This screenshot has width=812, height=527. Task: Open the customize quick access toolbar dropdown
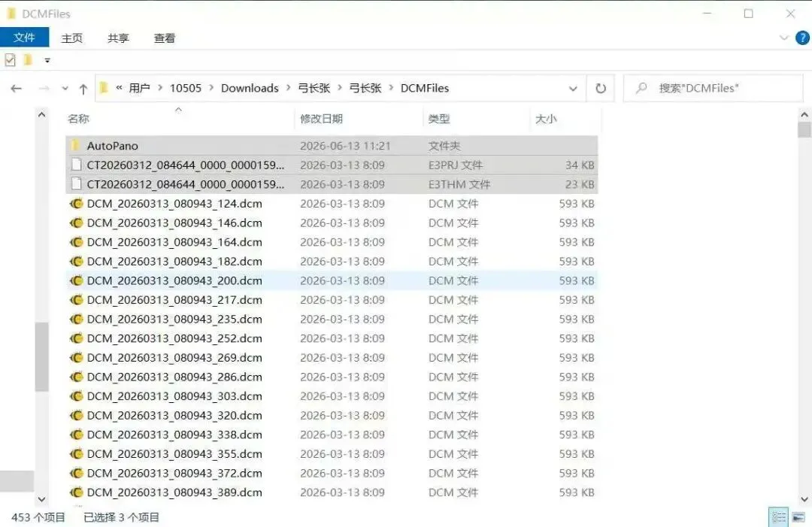pos(47,61)
